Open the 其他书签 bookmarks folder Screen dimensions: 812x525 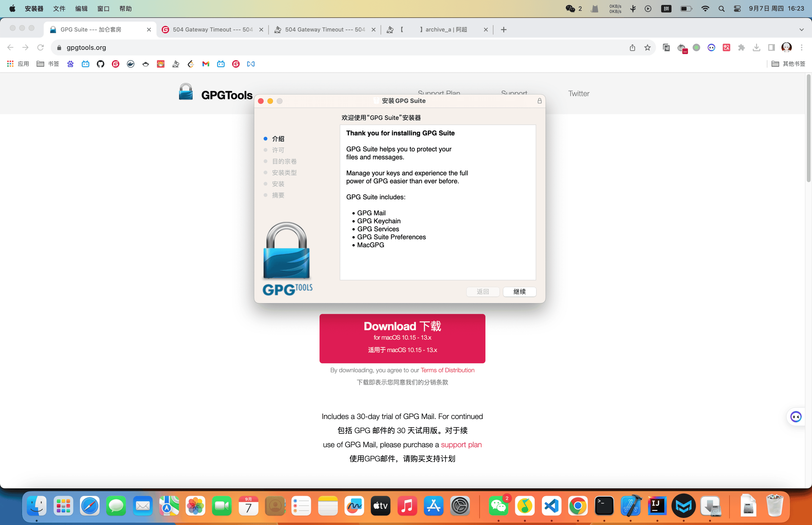(789, 64)
